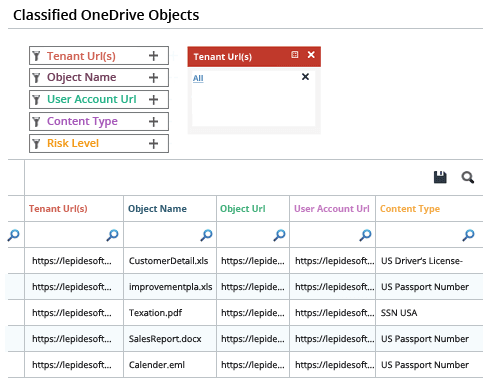Click the funnel icon beside Risk Level
This screenshot has height=390, width=500.
[36, 144]
